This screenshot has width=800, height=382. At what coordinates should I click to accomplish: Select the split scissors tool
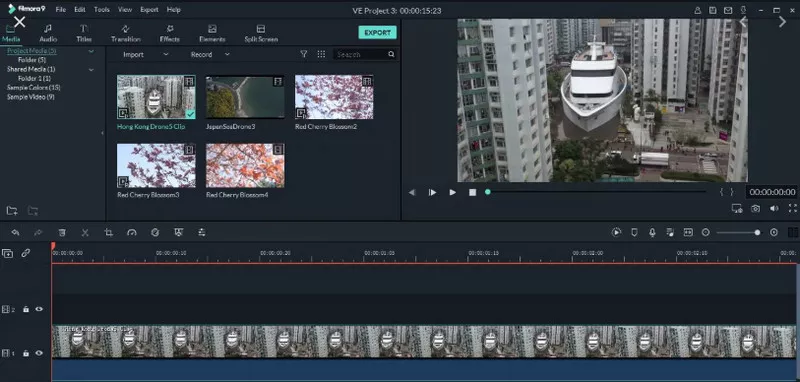pos(85,233)
